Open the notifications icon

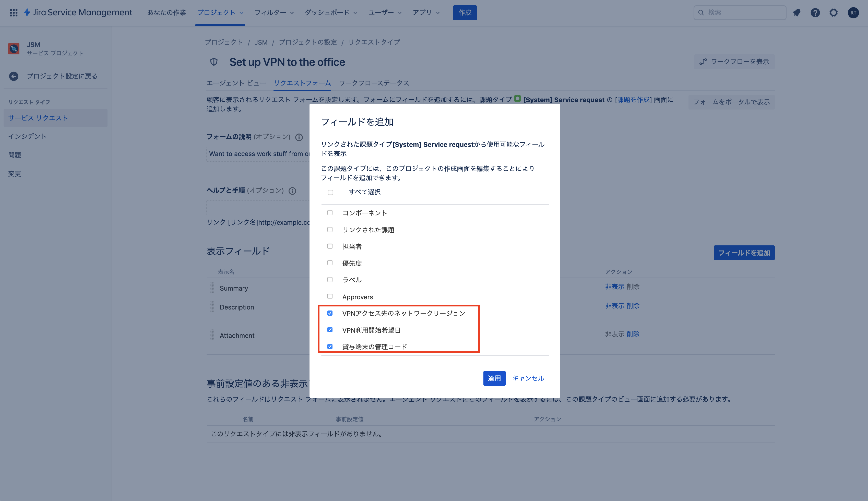point(797,13)
